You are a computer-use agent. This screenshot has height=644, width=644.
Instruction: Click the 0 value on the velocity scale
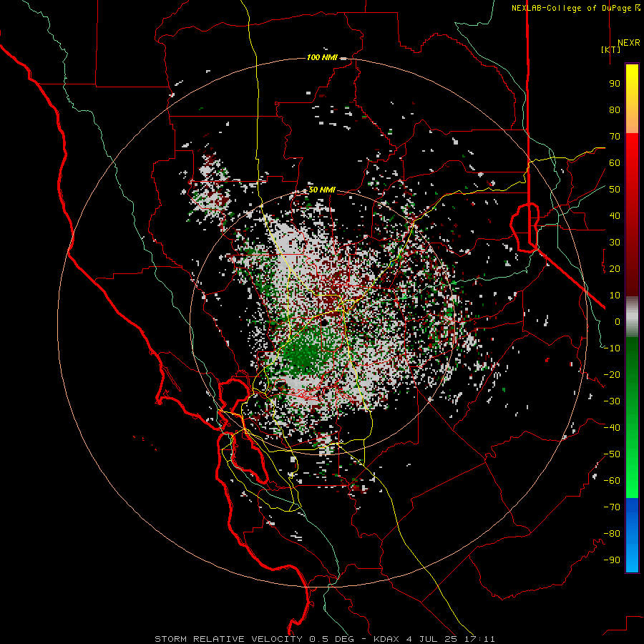click(x=618, y=321)
